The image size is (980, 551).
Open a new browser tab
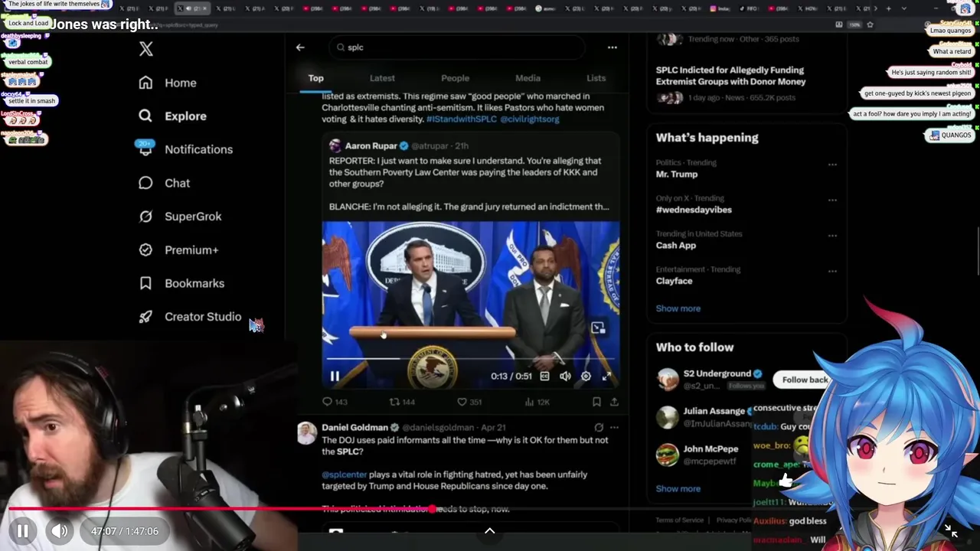point(888,8)
